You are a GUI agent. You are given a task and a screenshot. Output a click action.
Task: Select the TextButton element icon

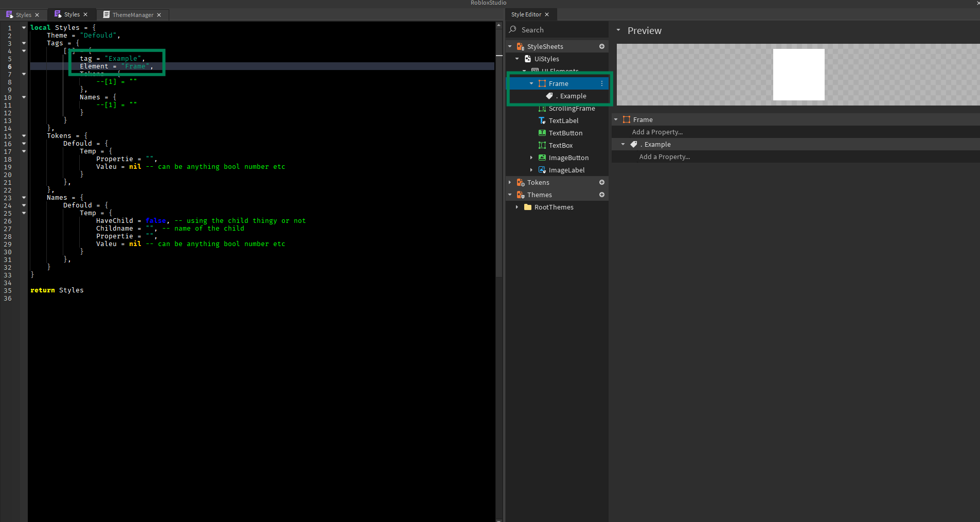coord(543,133)
